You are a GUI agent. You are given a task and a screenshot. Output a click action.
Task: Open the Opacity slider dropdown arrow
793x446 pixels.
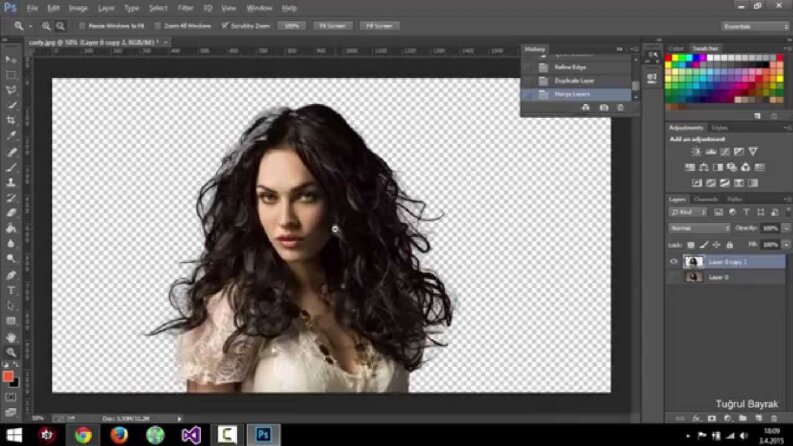click(786, 228)
